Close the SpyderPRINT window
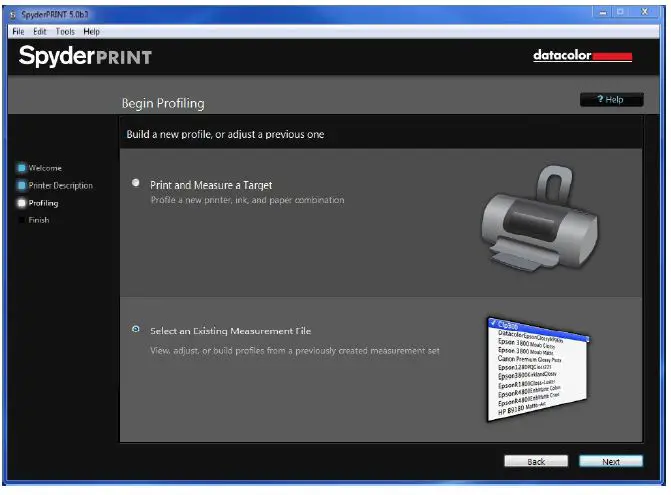The width and height of the screenshot is (671, 495). 644,12
